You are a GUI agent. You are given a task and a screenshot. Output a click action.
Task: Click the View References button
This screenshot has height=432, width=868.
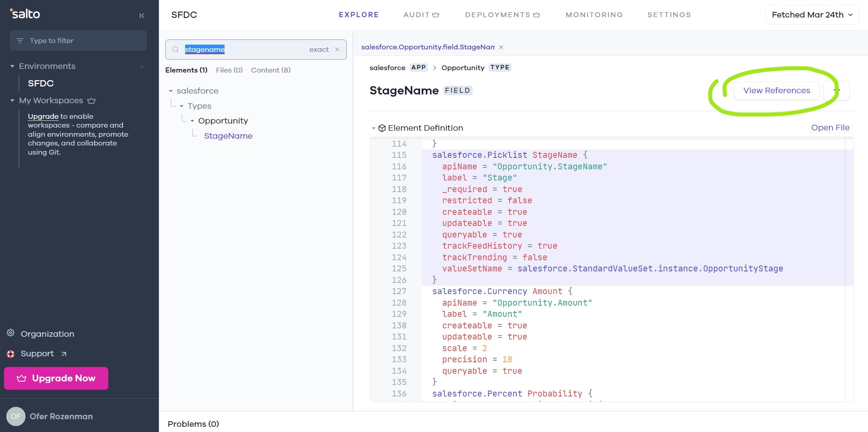click(776, 90)
